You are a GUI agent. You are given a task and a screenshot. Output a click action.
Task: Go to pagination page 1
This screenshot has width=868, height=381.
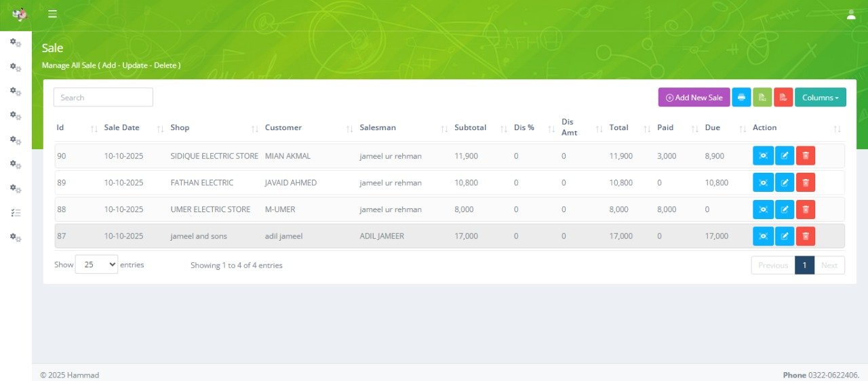click(804, 265)
